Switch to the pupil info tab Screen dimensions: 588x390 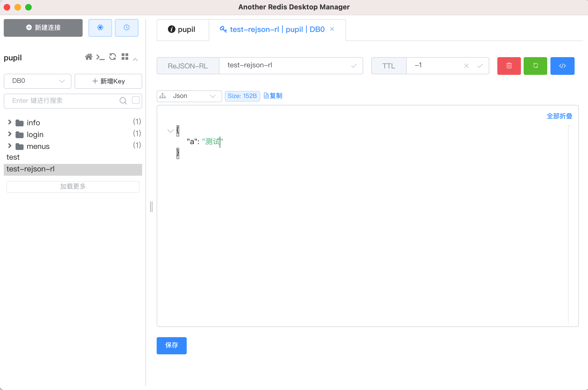click(183, 30)
